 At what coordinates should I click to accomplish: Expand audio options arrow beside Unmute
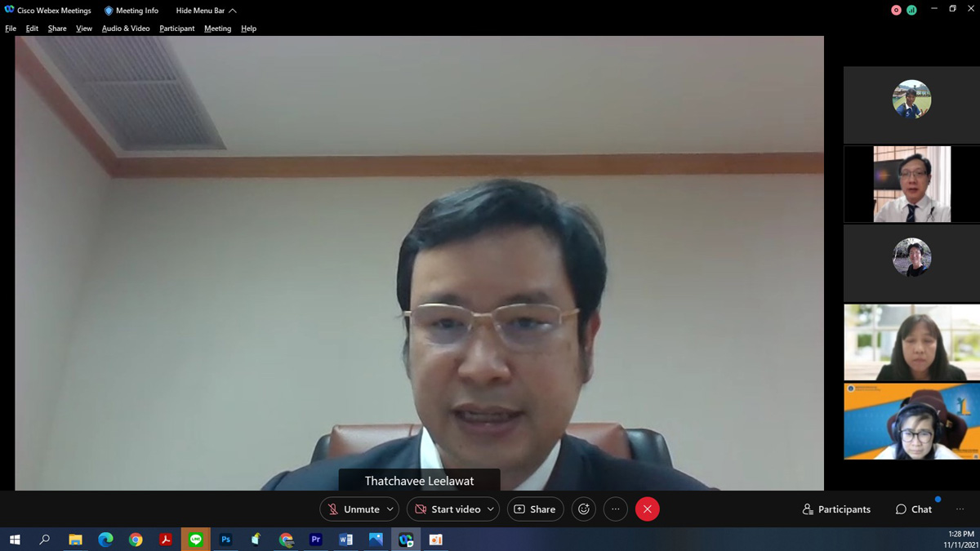390,509
